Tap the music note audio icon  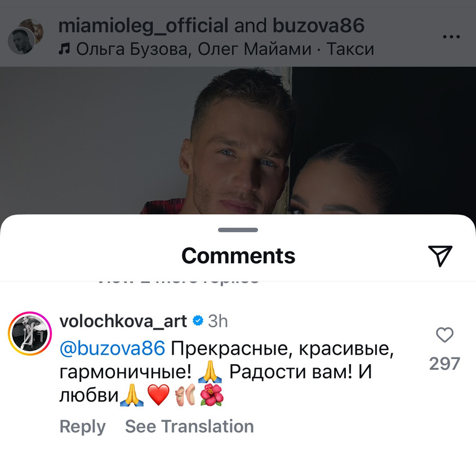point(64,48)
